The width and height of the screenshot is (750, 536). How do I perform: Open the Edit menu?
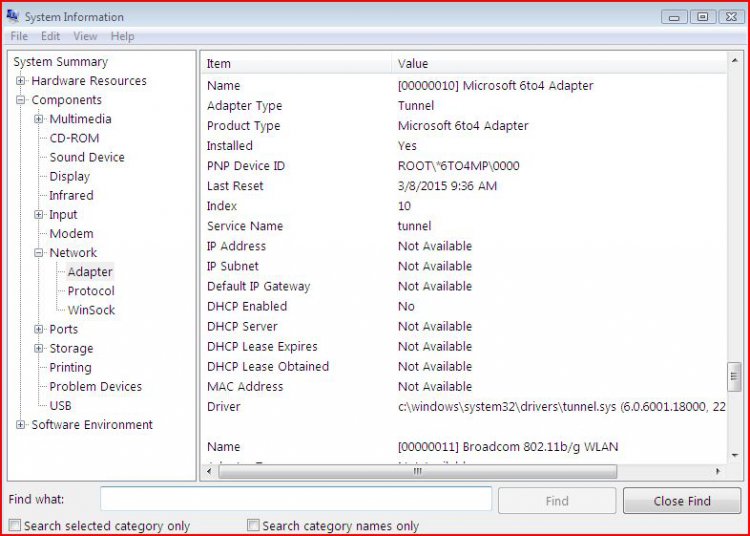(x=50, y=36)
